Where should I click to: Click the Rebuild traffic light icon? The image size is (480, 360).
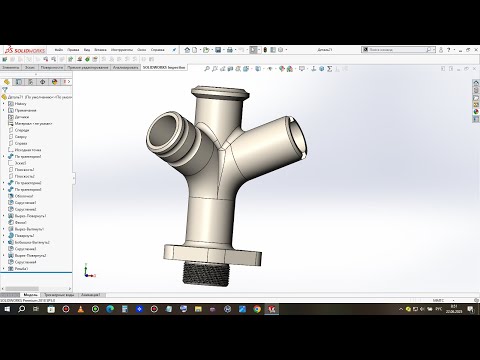click(265, 50)
